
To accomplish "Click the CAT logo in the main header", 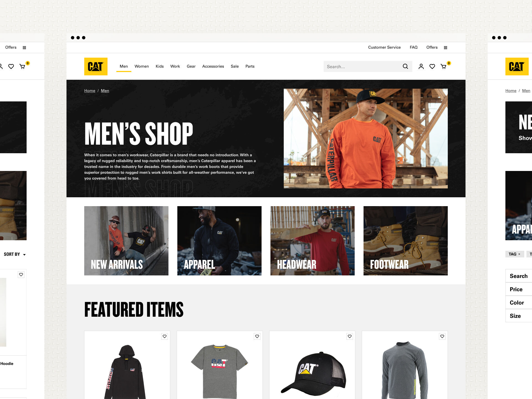I will pyautogui.click(x=96, y=66).
